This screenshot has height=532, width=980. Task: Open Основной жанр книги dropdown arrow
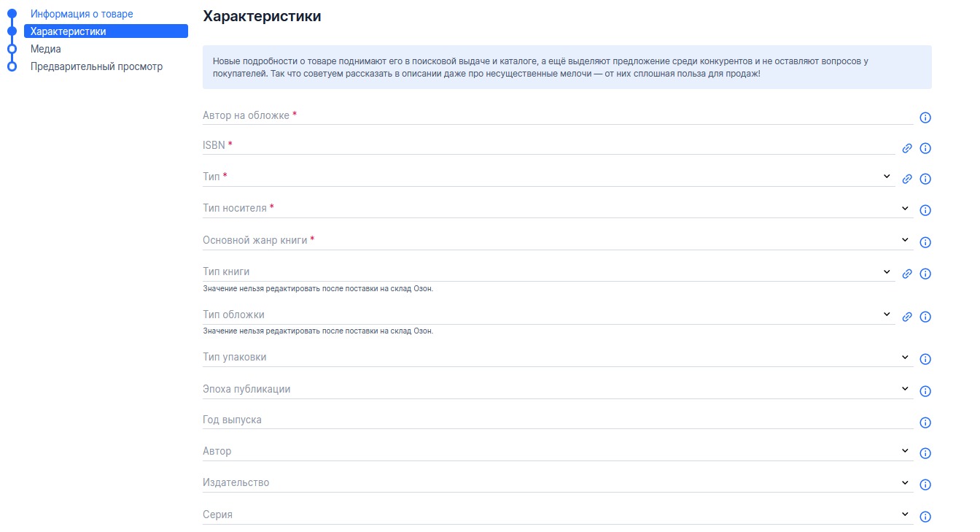click(905, 239)
